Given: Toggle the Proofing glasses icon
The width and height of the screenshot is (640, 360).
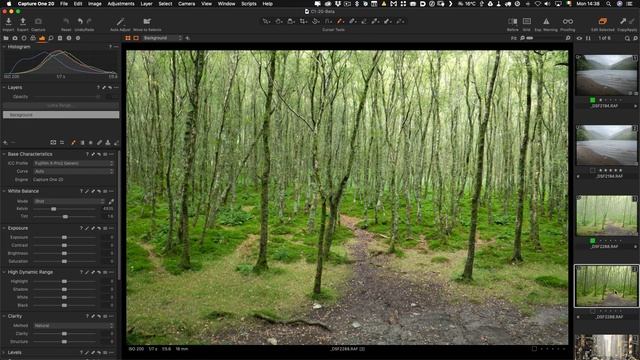Looking at the screenshot, I should click(x=568, y=22).
